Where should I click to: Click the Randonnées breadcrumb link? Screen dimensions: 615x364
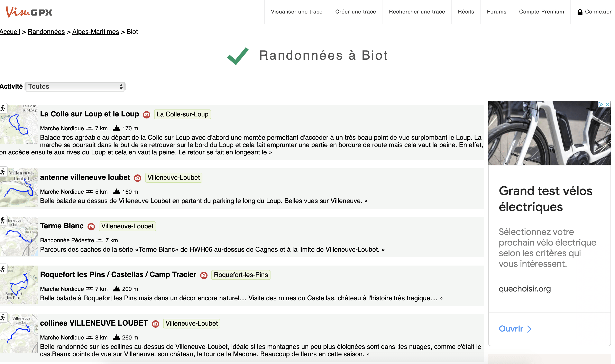click(x=46, y=32)
